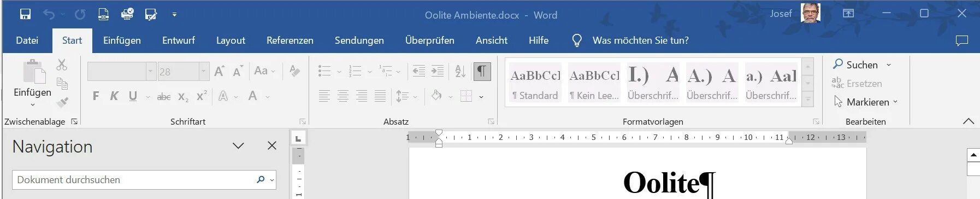
Task: Open the font size dropdown
Action: click(x=204, y=71)
